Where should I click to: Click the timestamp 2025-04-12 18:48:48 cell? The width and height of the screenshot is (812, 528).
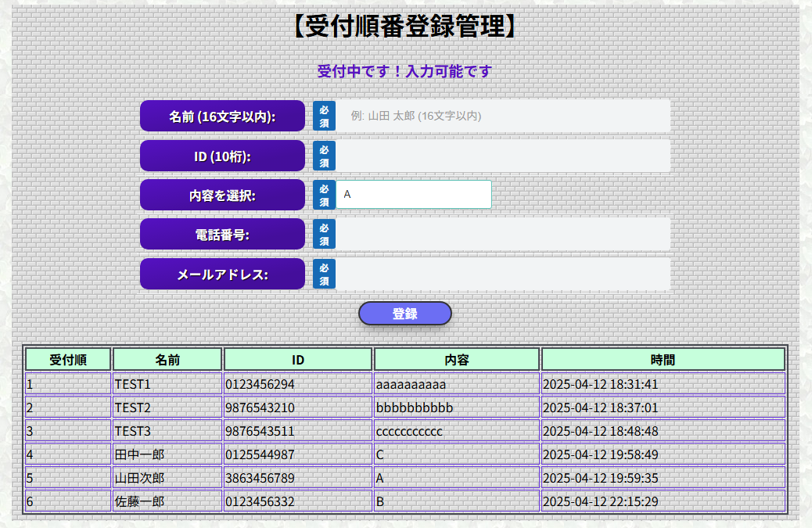663,431
